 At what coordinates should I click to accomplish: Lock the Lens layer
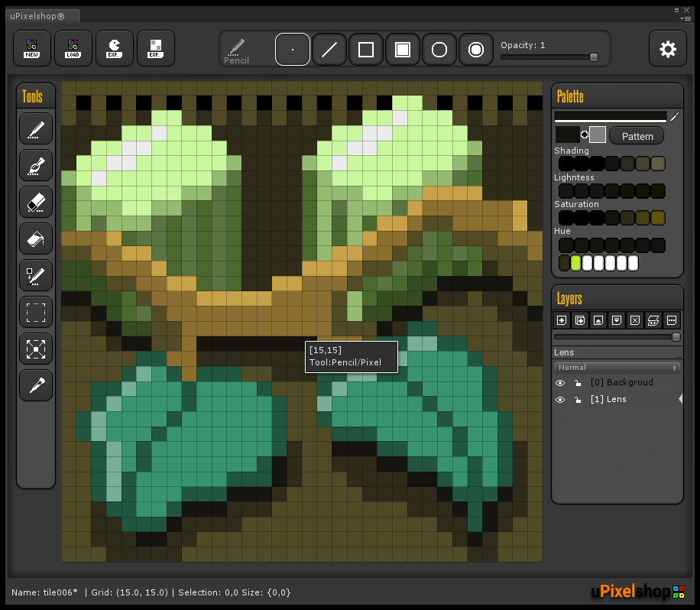[x=578, y=399]
